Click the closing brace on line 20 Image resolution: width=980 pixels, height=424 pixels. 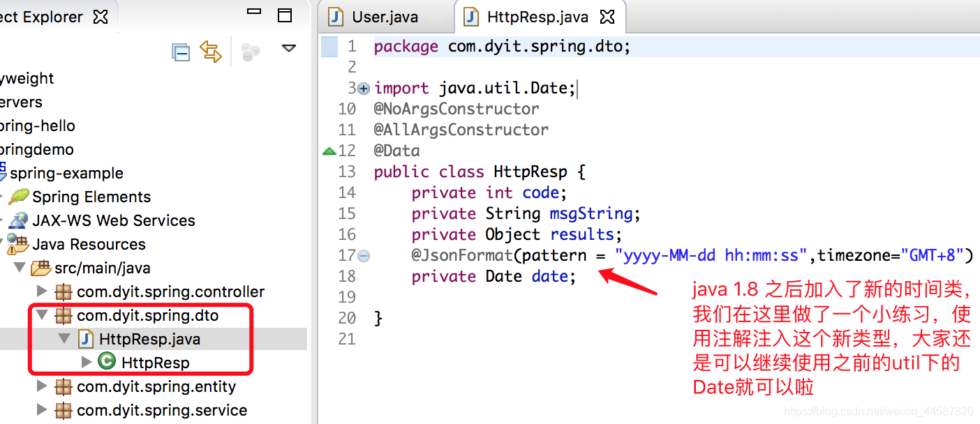378,318
